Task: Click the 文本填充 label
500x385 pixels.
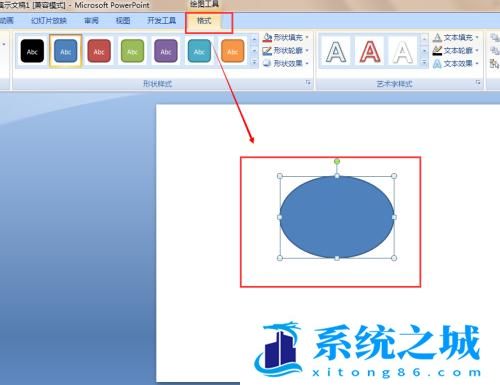Action: 458,37
